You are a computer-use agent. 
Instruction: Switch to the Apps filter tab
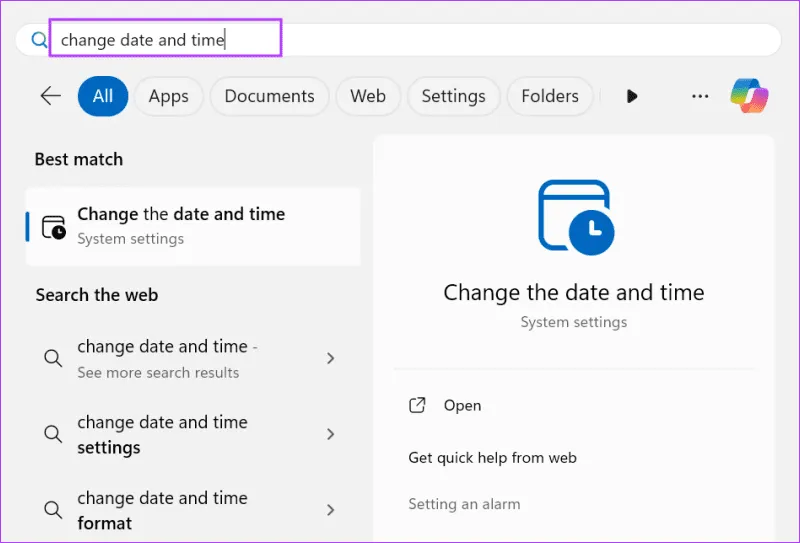[168, 96]
